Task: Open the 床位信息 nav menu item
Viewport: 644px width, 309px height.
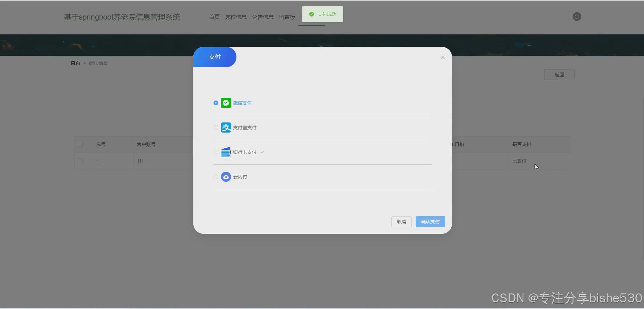Action: [236, 17]
